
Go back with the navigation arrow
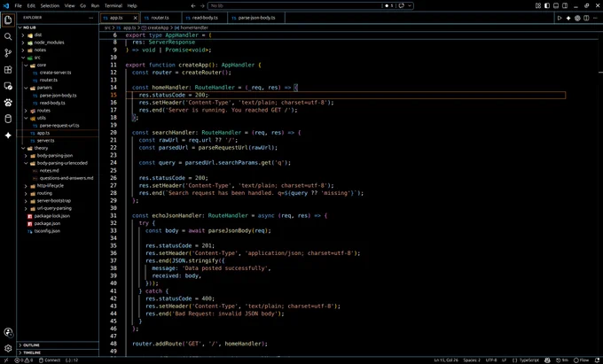point(193,6)
